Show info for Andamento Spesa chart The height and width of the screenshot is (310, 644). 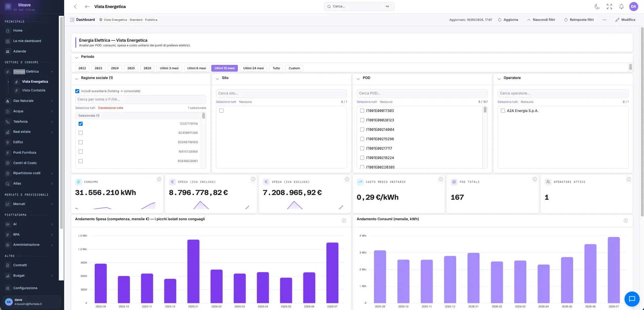pos(344,221)
